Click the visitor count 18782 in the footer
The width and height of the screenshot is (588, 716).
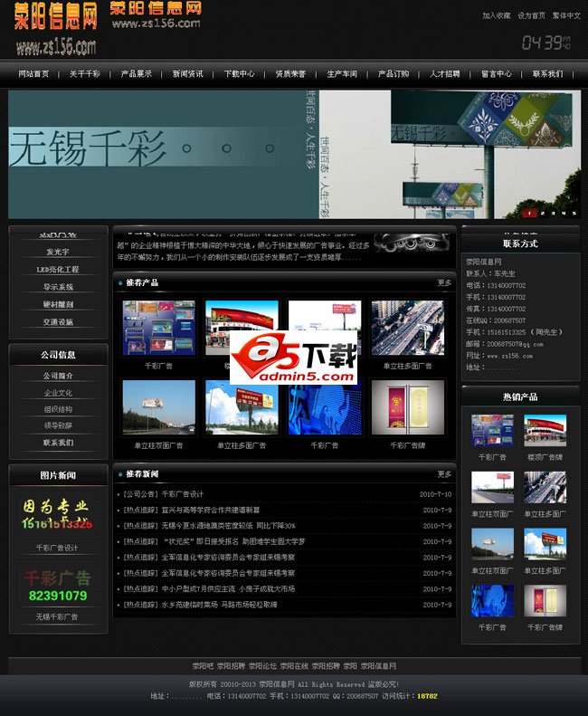pos(427,696)
